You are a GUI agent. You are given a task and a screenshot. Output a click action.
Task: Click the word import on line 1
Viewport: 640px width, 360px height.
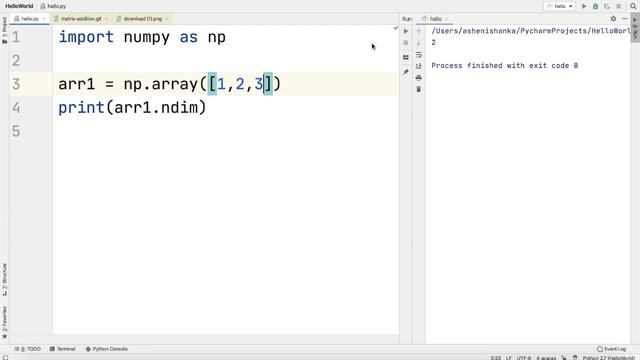[86, 37]
